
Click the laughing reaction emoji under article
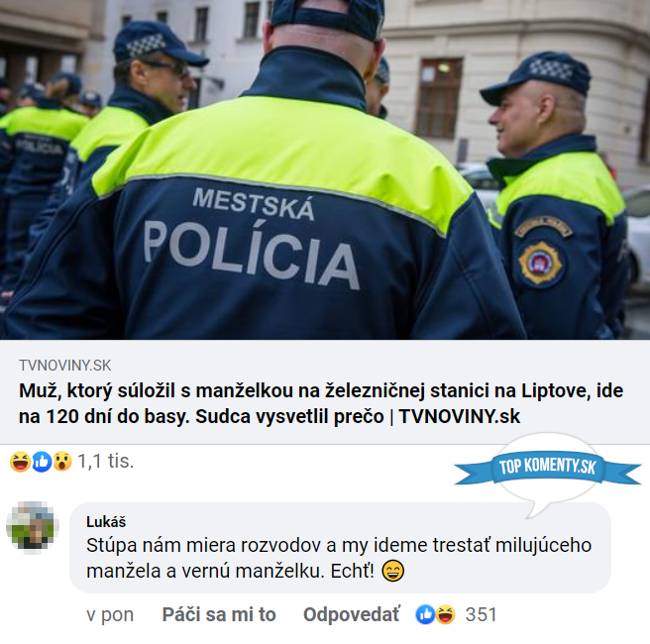point(20,462)
